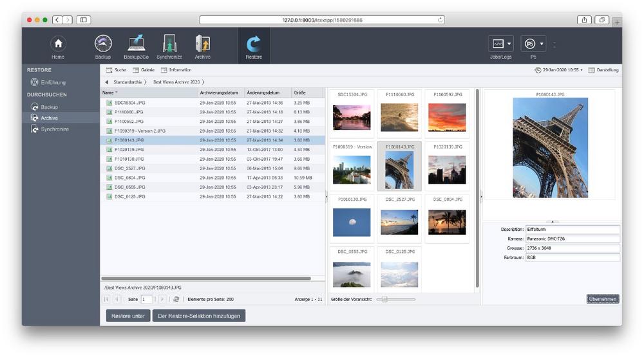Open the Backup2Go module
This screenshot has width=644, height=357.
[136, 46]
